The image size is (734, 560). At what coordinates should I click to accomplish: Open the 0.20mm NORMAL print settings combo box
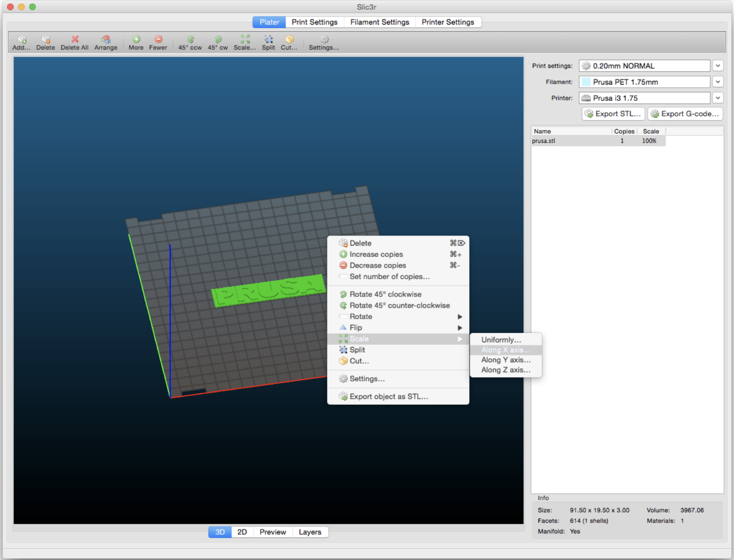(x=645, y=66)
